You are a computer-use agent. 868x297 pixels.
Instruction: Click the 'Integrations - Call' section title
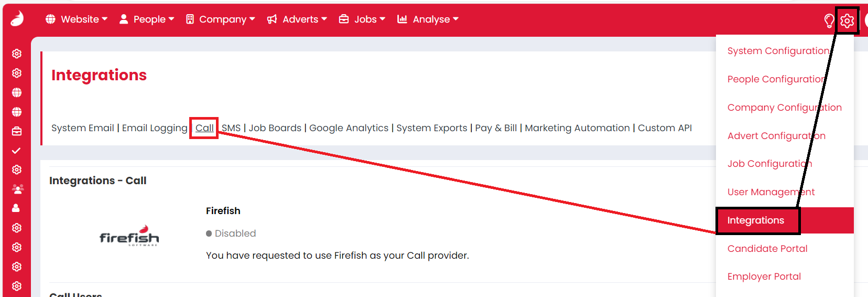98,181
